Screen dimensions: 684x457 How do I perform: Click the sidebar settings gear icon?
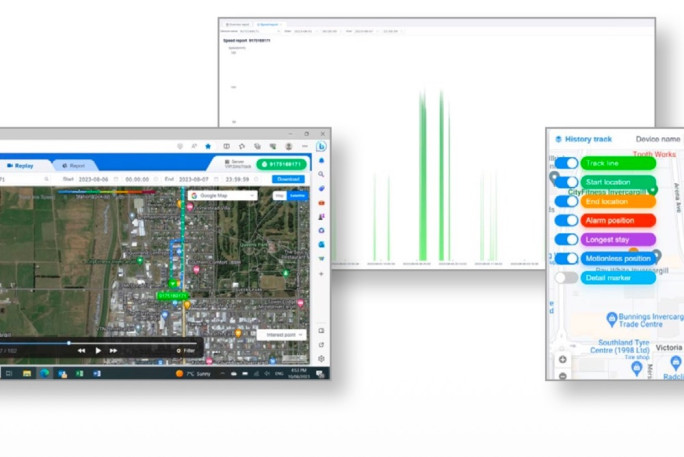pos(321,358)
